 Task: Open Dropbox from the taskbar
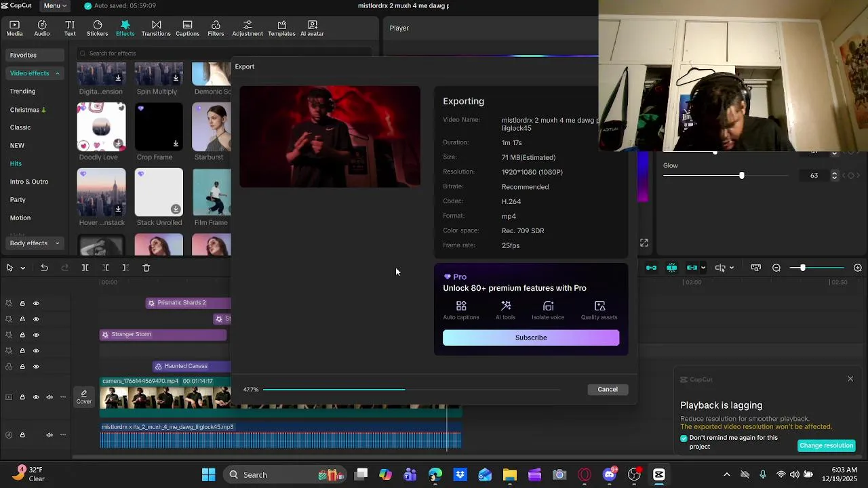tap(460, 474)
